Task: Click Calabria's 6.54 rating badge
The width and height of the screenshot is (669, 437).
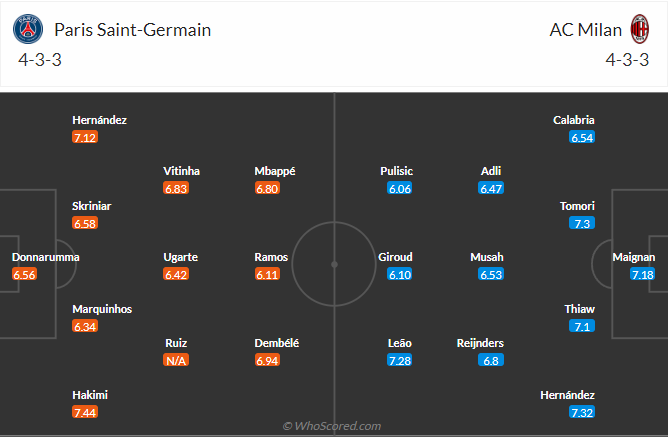Action: click(x=582, y=137)
